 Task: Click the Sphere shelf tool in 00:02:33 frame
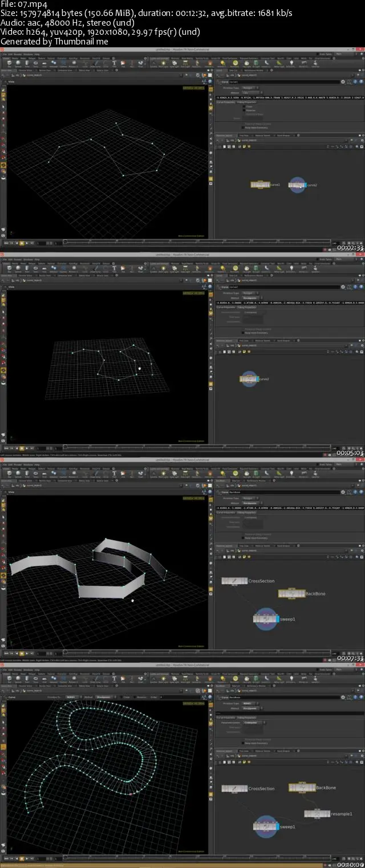click(x=18, y=63)
